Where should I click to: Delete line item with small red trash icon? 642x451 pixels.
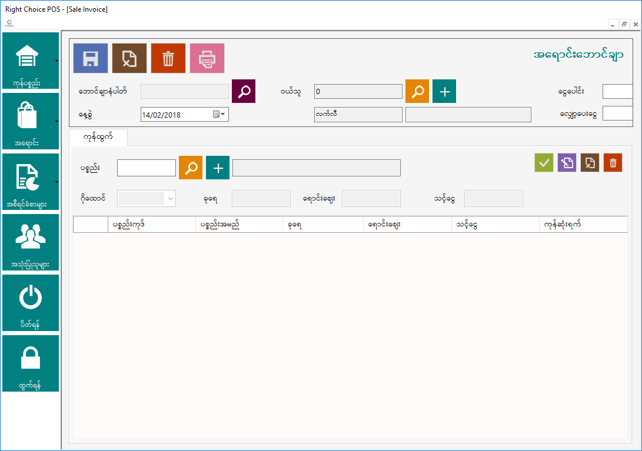pos(613,162)
